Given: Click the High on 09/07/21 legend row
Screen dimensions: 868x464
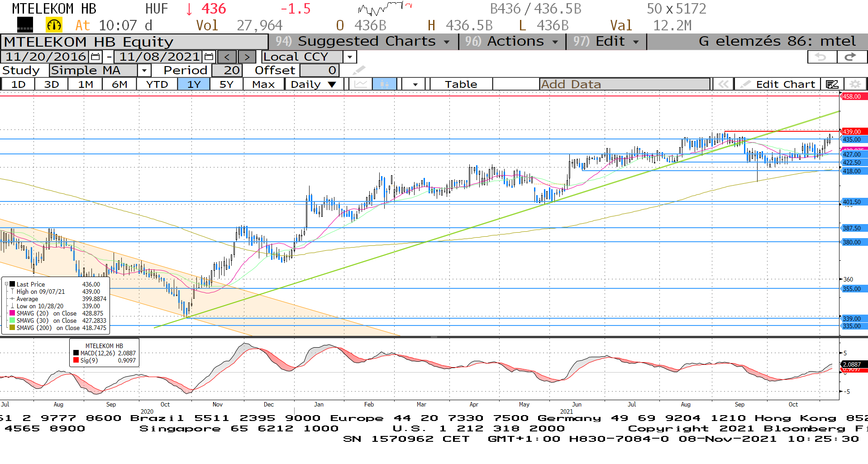Looking at the screenshot, I should [58, 292].
